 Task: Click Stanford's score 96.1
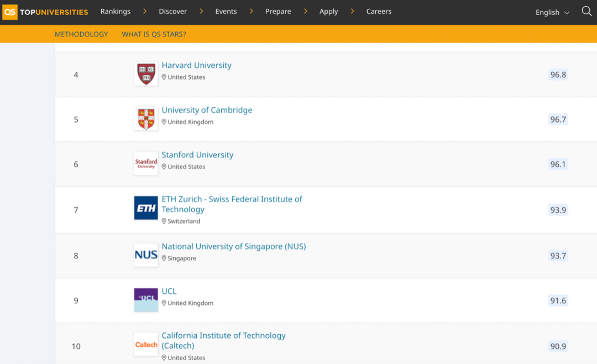pos(558,164)
